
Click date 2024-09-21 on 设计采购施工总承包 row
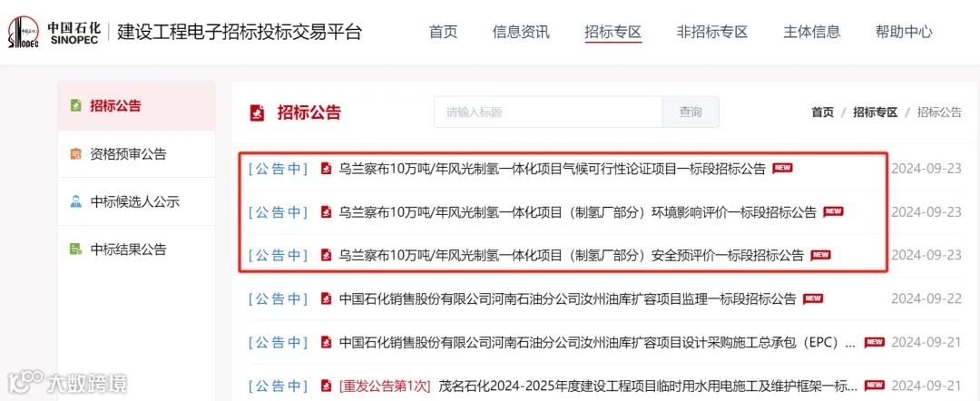pos(926,342)
